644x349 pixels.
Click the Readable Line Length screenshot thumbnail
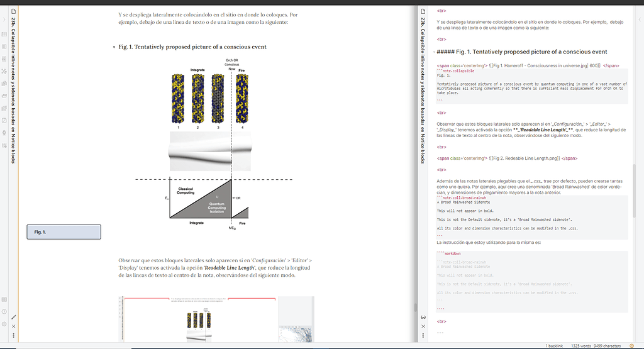click(216, 319)
